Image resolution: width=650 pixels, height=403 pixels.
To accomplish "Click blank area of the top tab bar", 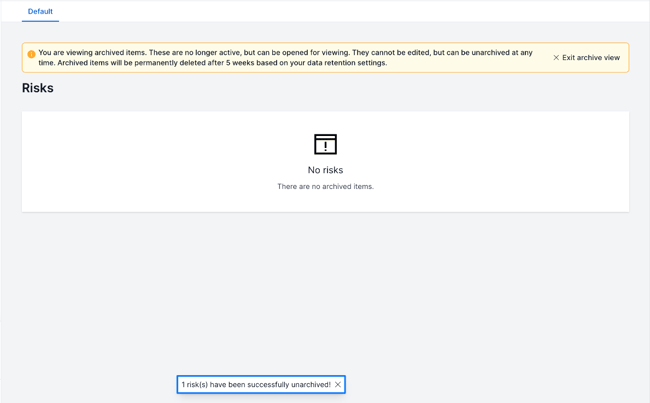I will click(350, 11).
